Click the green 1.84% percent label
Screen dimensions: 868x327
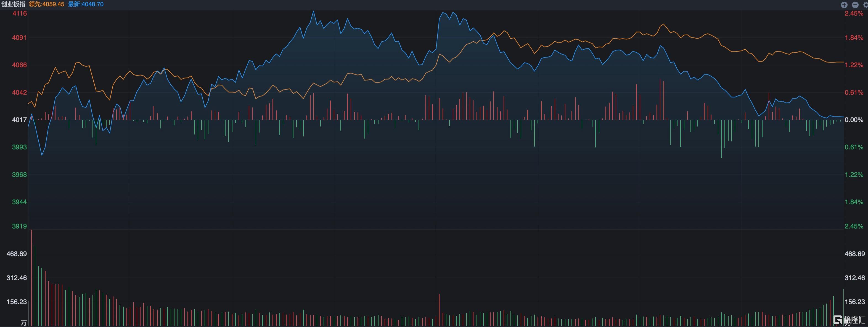coord(854,202)
